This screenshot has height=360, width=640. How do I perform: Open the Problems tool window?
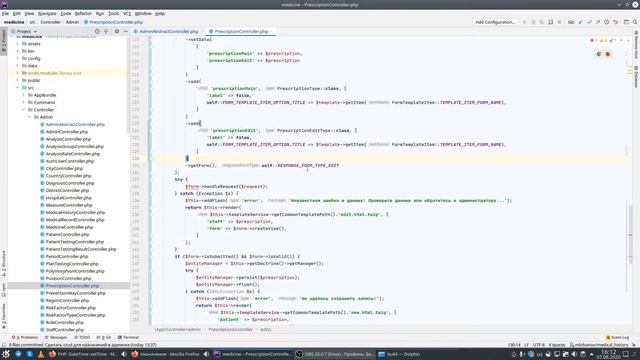point(25,338)
